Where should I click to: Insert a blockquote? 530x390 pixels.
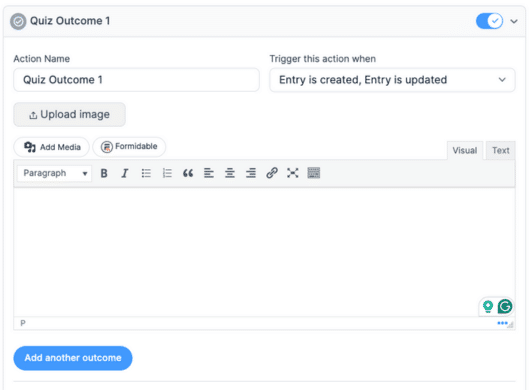pos(188,173)
